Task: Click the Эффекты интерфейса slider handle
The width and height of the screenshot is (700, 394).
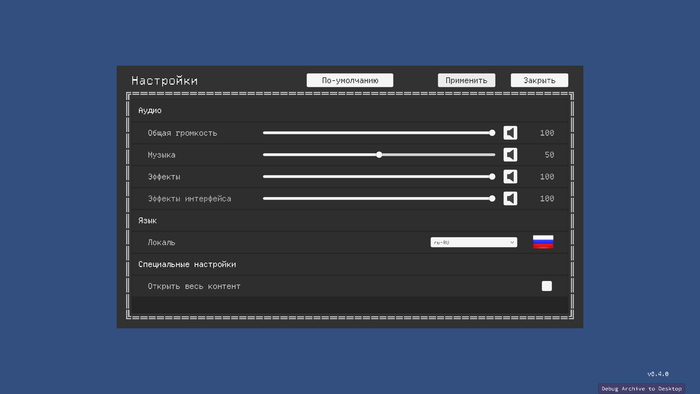Action: [x=492, y=199]
